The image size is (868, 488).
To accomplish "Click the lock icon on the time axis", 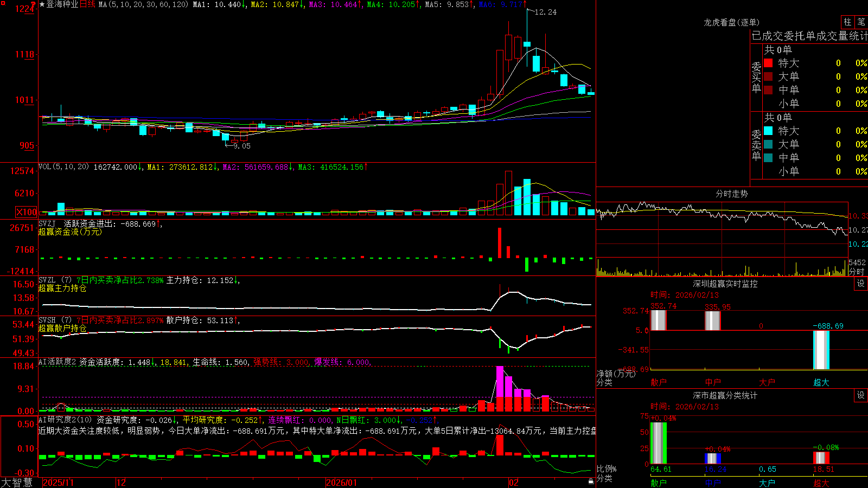I will tap(591, 481).
